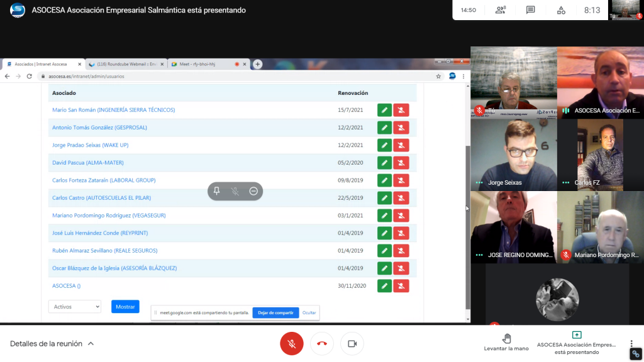Reload the intranet page

click(x=29, y=76)
